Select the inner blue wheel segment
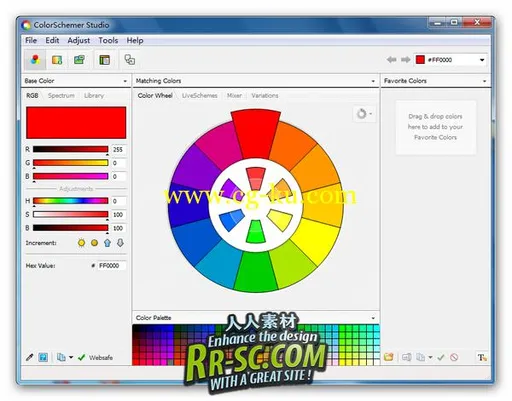The width and height of the screenshot is (512, 401). point(231,220)
